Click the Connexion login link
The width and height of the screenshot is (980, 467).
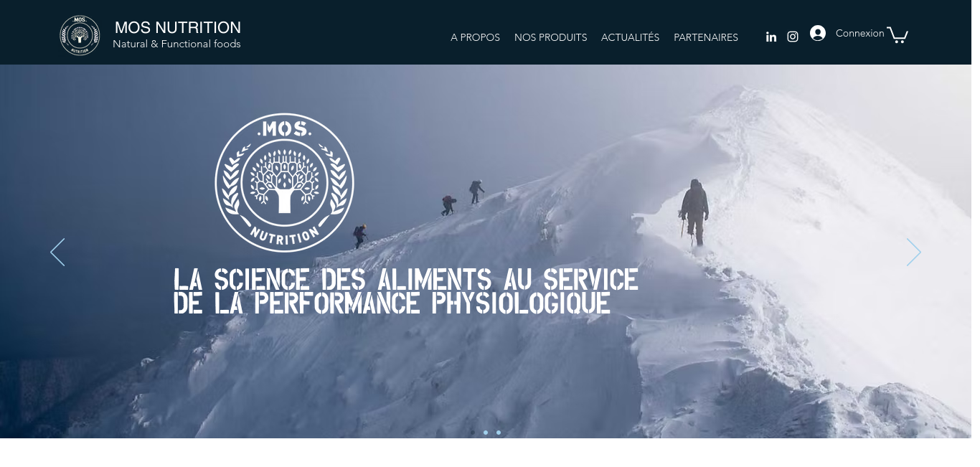pyautogui.click(x=859, y=33)
